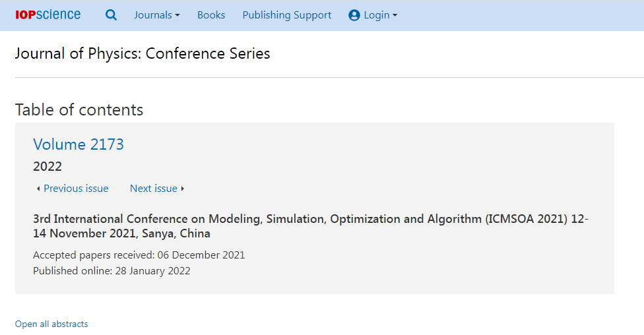Go to the Previous issue

point(76,189)
